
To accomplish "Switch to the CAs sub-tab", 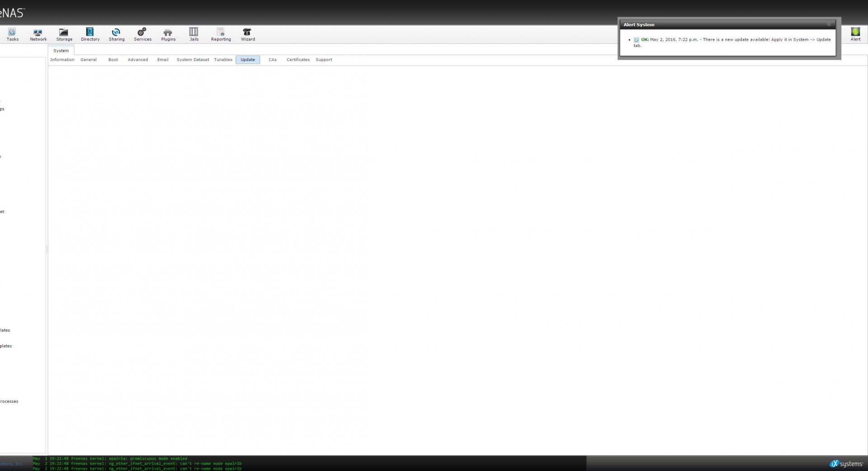I will click(273, 60).
